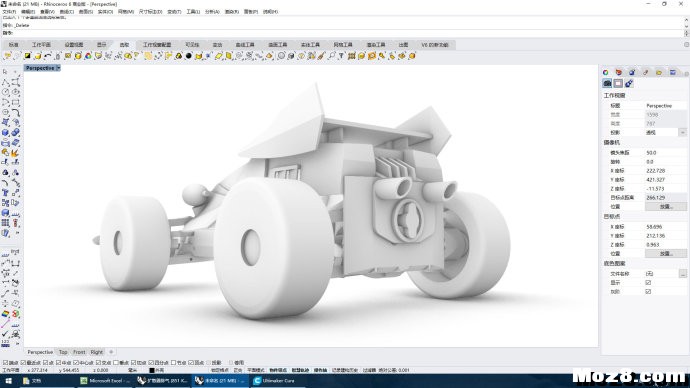Click the black-and-white Invert Selection icon
This screenshot has height=388, width=690.
27,56
